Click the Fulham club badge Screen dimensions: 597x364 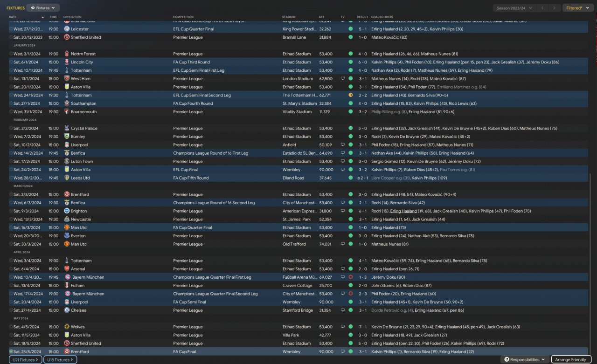[x=67, y=286]
